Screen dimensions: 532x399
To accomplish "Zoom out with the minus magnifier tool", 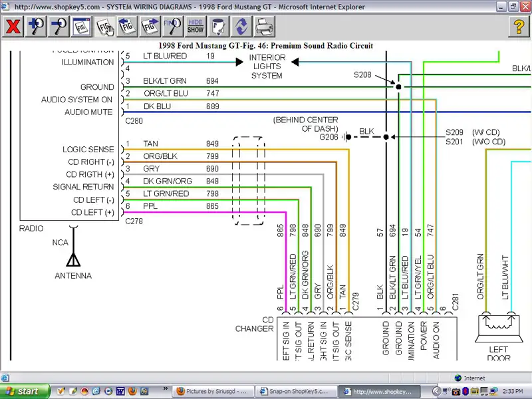I will (59, 27).
